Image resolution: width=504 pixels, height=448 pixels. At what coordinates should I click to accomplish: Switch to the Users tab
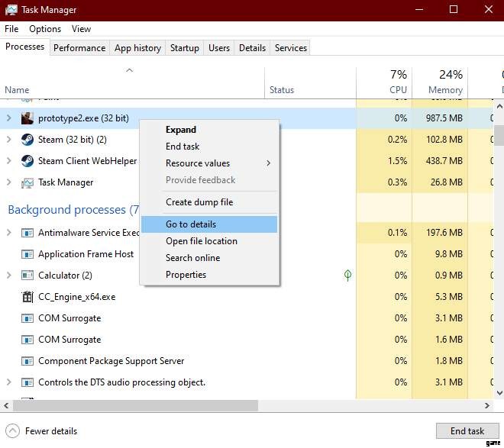[219, 48]
